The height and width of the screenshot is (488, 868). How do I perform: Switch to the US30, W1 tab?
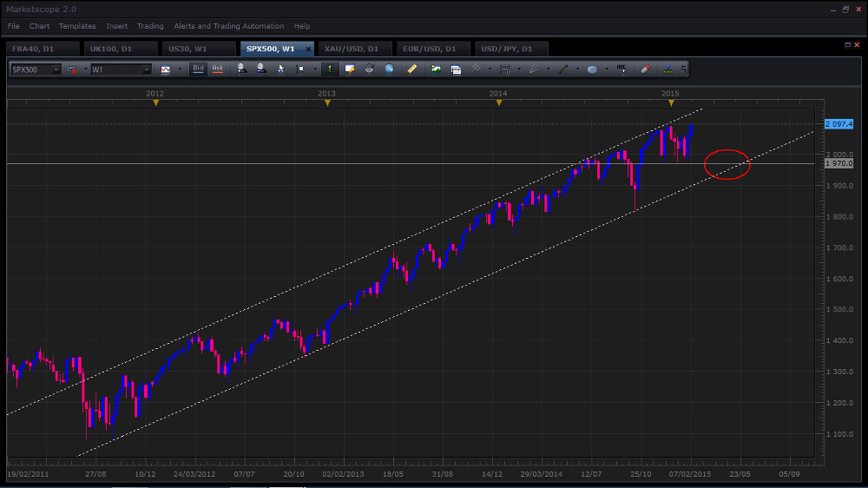(200, 49)
